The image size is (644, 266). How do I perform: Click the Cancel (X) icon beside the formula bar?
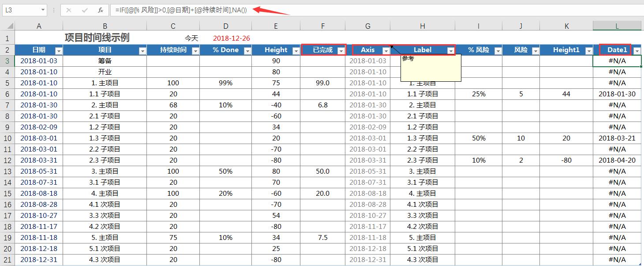pyautogui.click(x=69, y=9)
